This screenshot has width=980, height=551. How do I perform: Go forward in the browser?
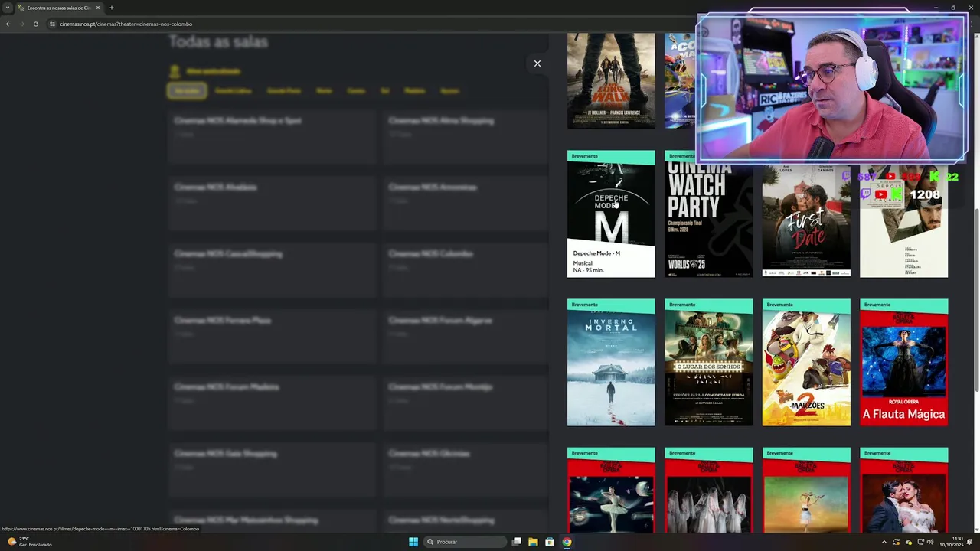point(22,24)
